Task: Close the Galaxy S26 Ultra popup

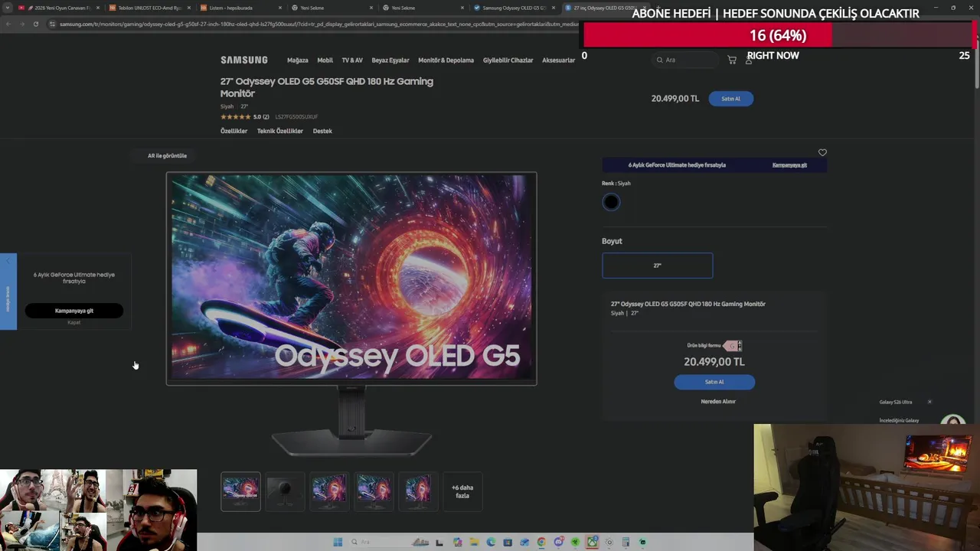Action: pos(929,402)
